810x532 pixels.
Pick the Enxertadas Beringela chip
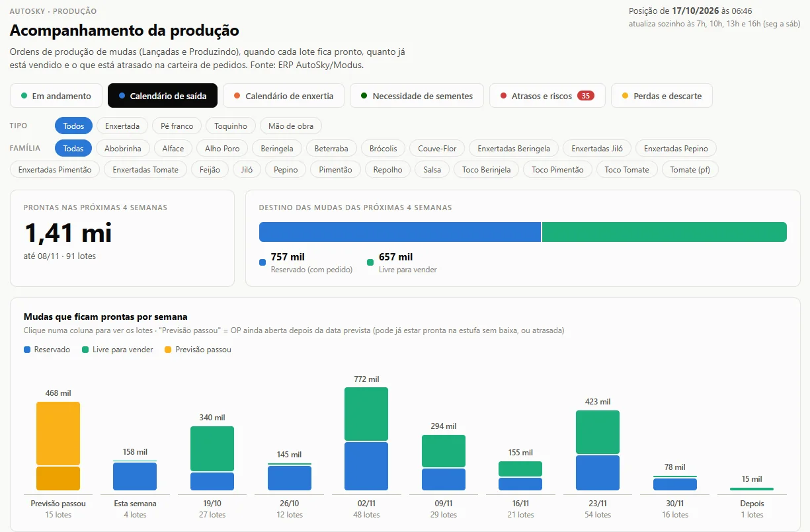click(x=514, y=148)
